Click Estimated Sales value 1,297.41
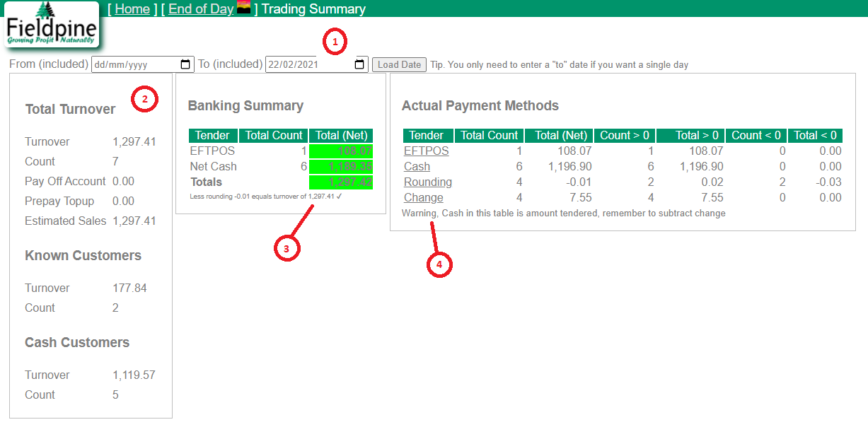Screen dimensions: 868x427 [134, 221]
